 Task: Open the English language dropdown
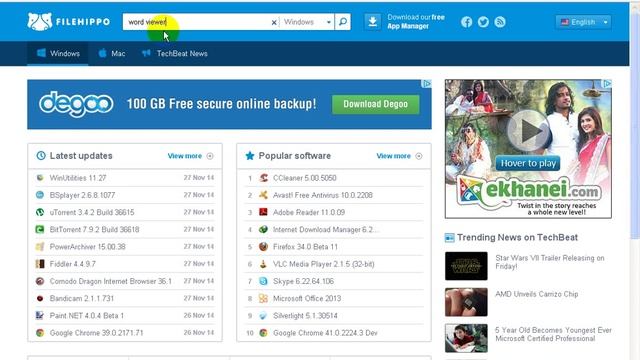click(583, 22)
